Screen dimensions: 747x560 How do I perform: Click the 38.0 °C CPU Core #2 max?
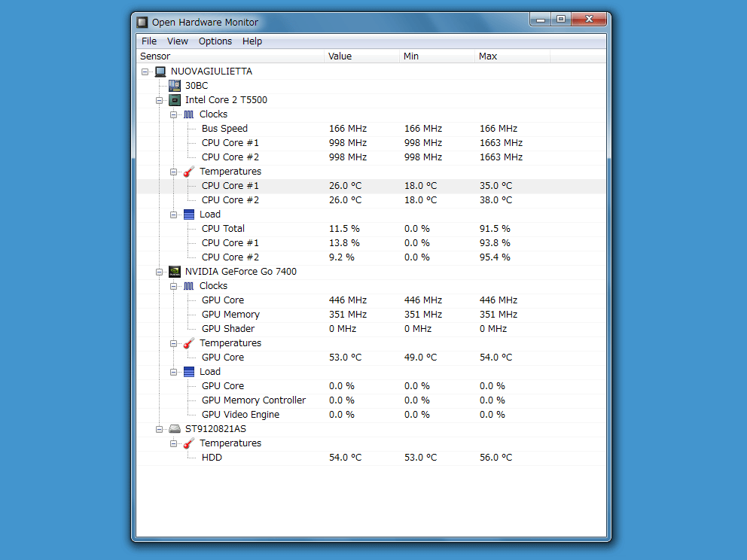point(496,200)
